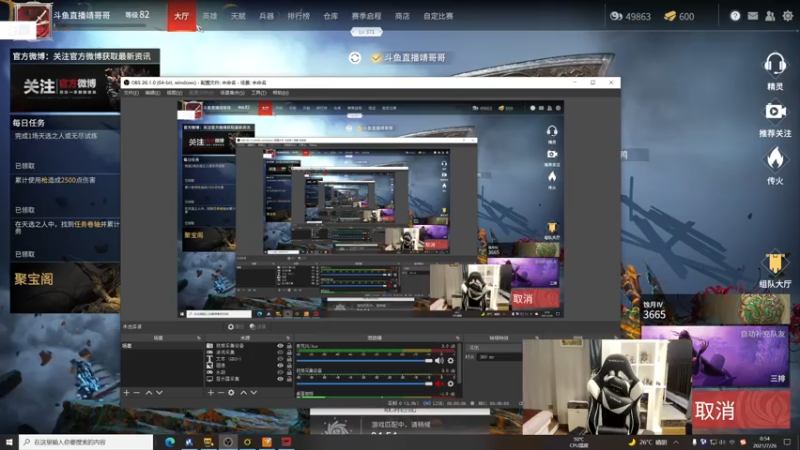Toggle visibility of 视频采集设备 source
Screen dimensions: 800x450
tap(280, 345)
